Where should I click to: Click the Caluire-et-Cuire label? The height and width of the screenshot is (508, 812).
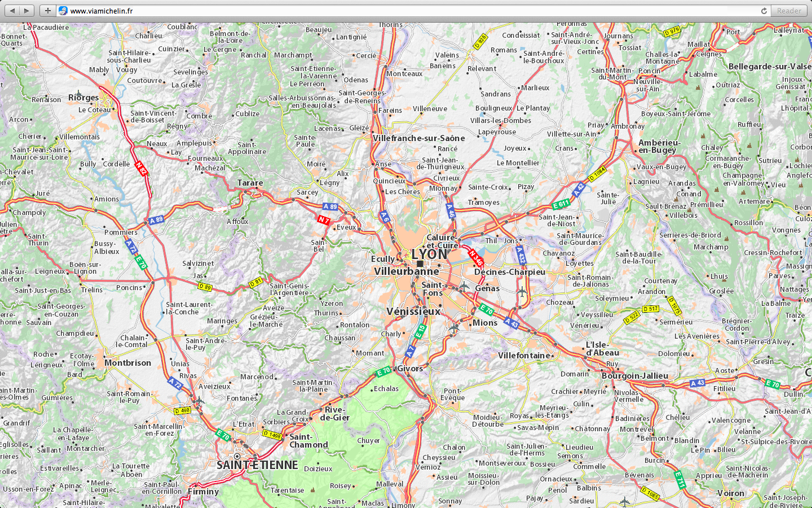(x=443, y=242)
